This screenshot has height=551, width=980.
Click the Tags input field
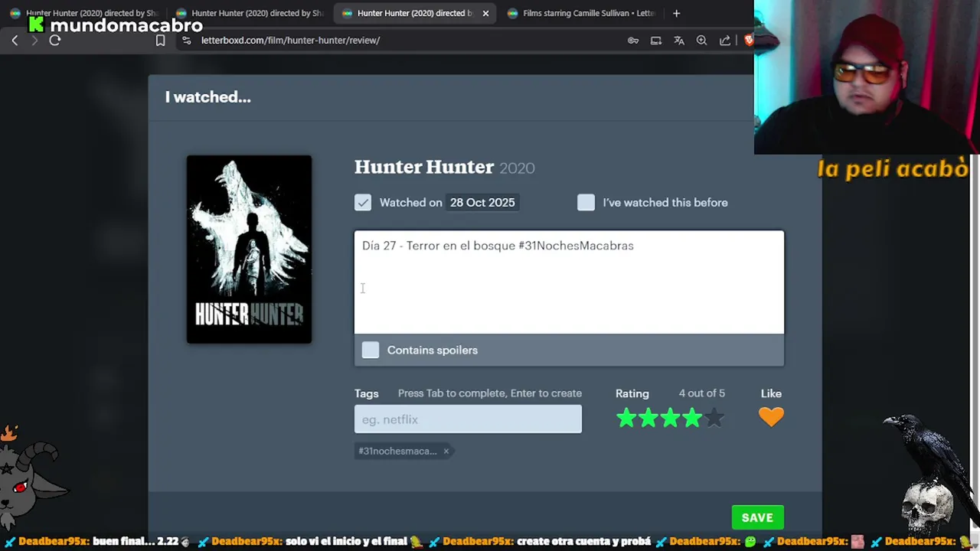tap(468, 419)
